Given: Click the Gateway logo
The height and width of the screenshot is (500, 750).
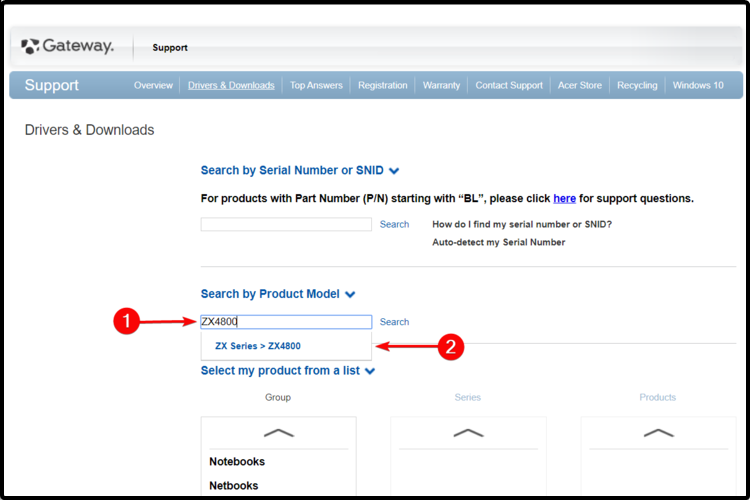Looking at the screenshot, I should pyautogui.click(x=67, y=46).
